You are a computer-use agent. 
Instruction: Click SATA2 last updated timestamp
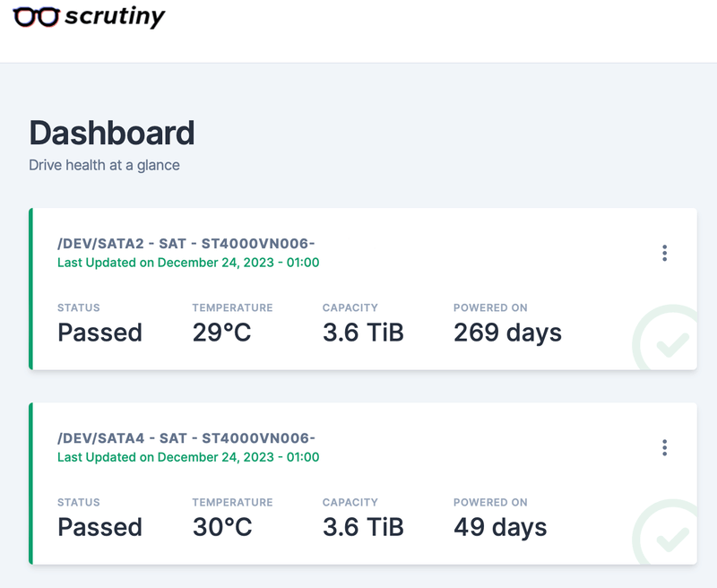(x=188, y=263)
